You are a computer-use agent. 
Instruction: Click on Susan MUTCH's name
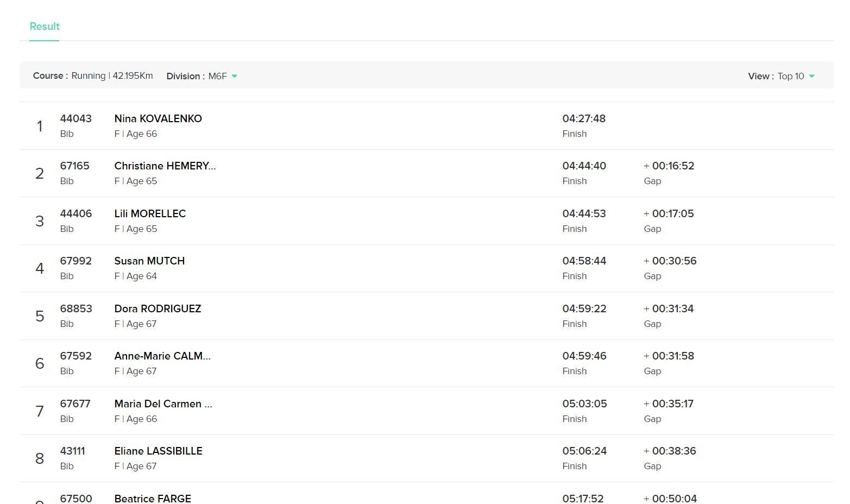(x=149, y=261)
